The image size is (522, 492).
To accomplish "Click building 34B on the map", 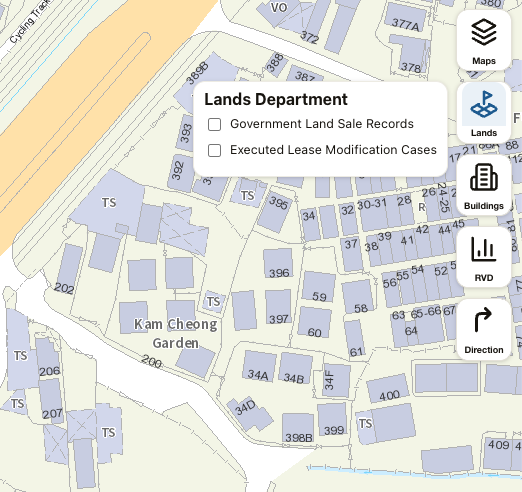I will click(295, 369).
